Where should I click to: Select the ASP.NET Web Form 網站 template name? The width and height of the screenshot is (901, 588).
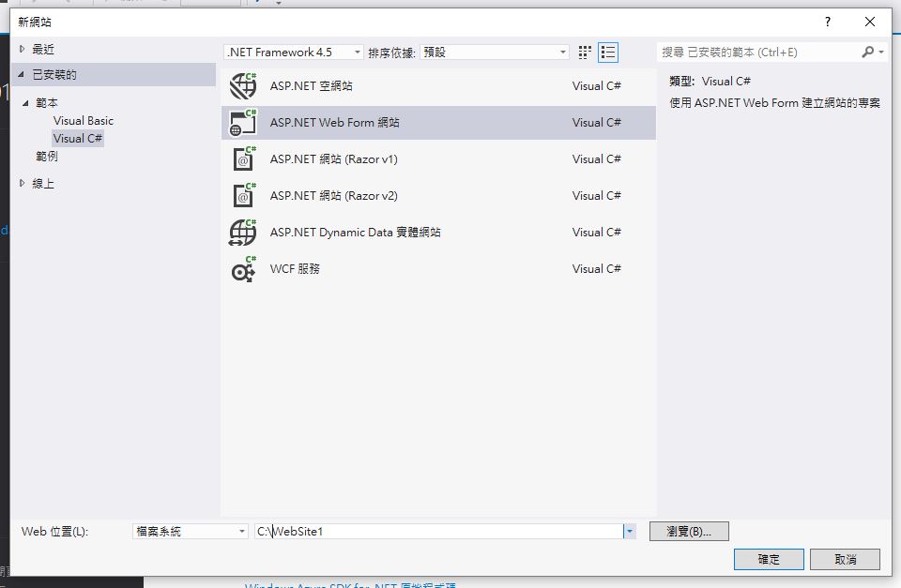coord(335,123)
